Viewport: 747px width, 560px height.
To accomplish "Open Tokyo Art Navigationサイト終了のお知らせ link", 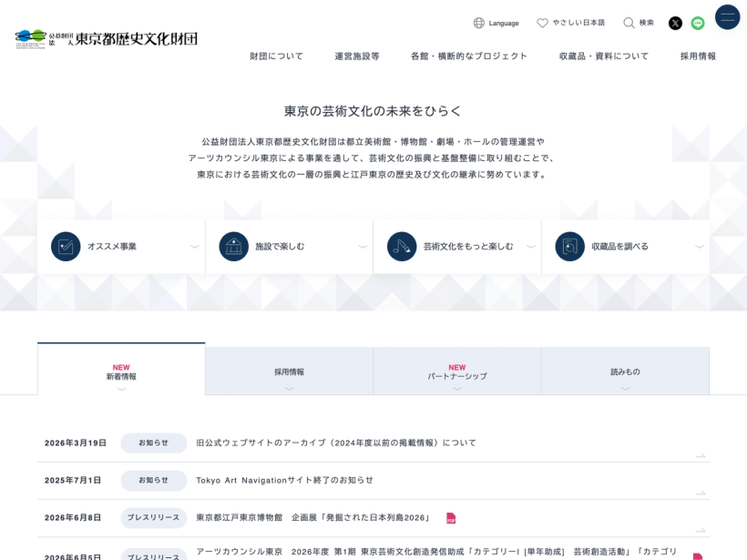I will coord(284,481).
